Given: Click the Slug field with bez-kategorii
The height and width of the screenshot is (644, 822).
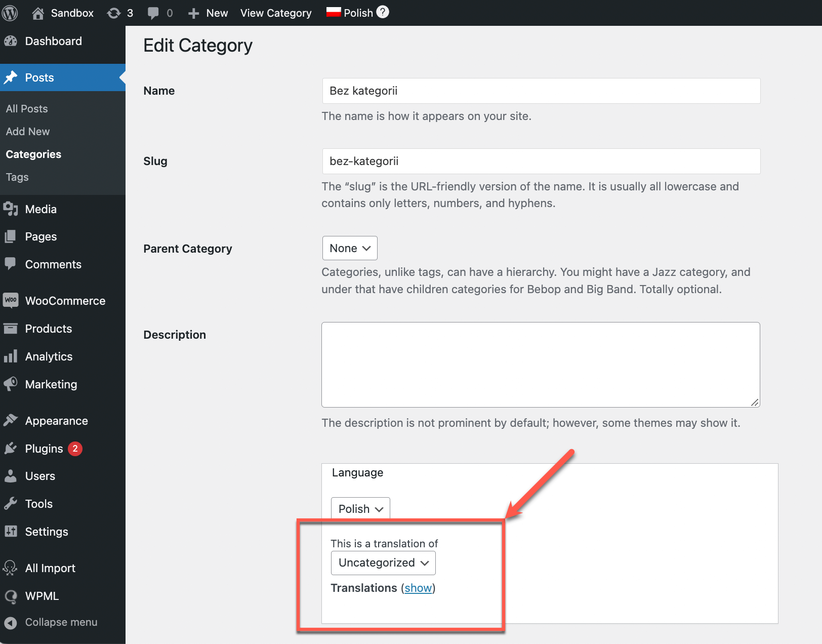Looking at the screenshot, I should (541, 161).
